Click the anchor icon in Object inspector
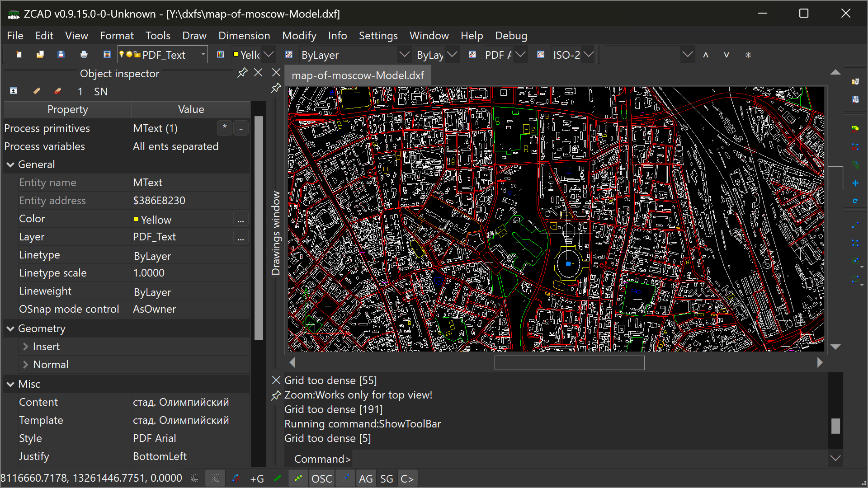868x488 pixels. (x=14, y=91)
